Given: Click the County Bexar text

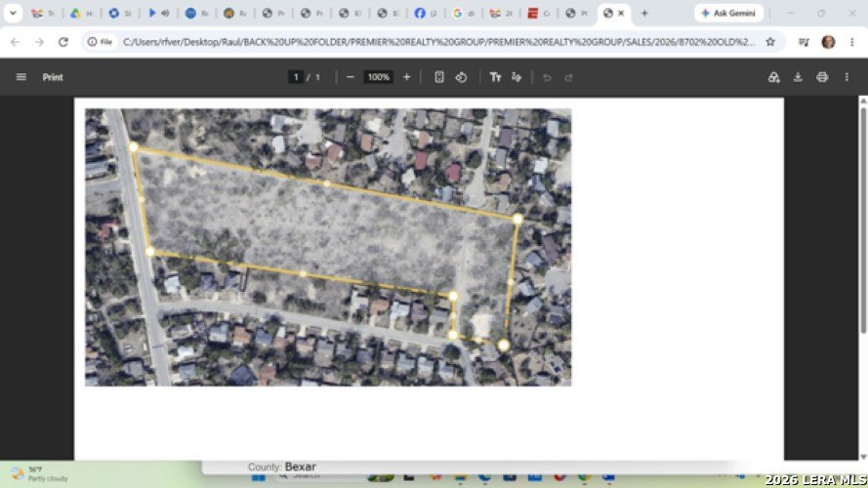Looking at the screenshot, I should pyautogui.click(x=282, y=467).
